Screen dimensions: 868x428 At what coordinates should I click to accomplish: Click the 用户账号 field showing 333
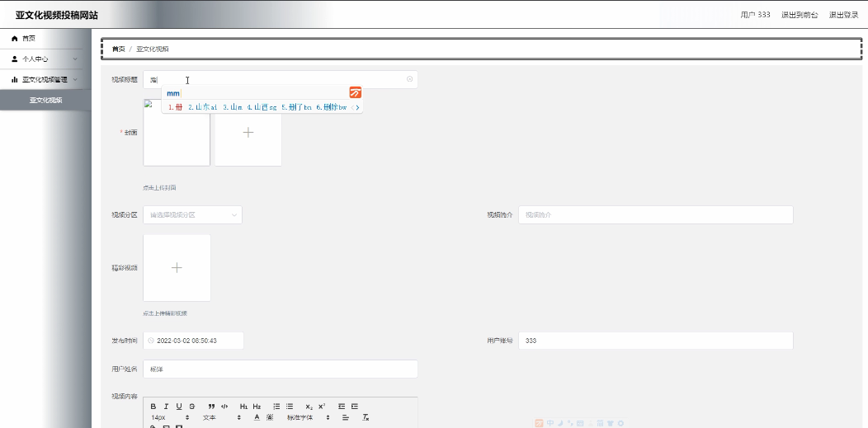655,341
